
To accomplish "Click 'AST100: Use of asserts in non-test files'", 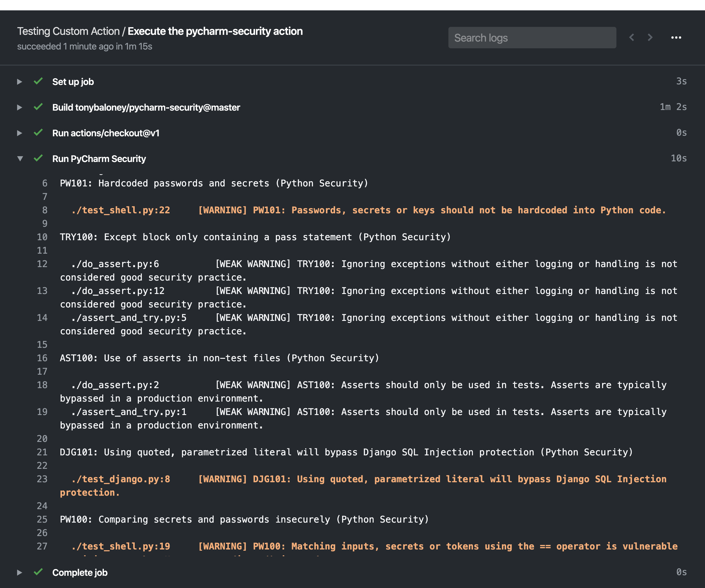I will [x=219, y=358].
